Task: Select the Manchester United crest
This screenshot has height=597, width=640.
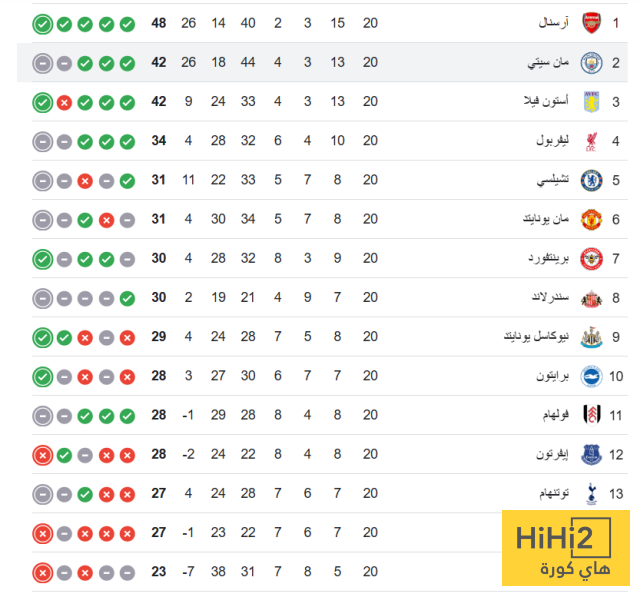Action: click(591, 220)
